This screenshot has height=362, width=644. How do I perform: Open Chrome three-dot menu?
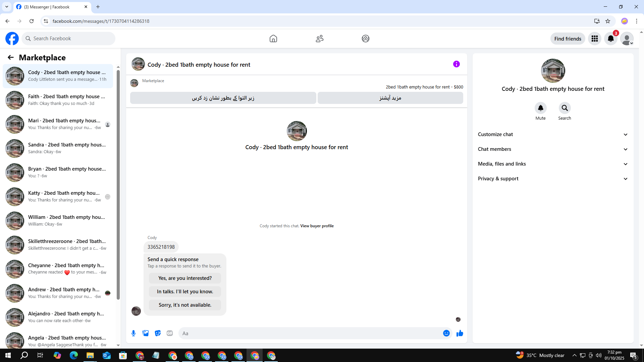point(637,21)
